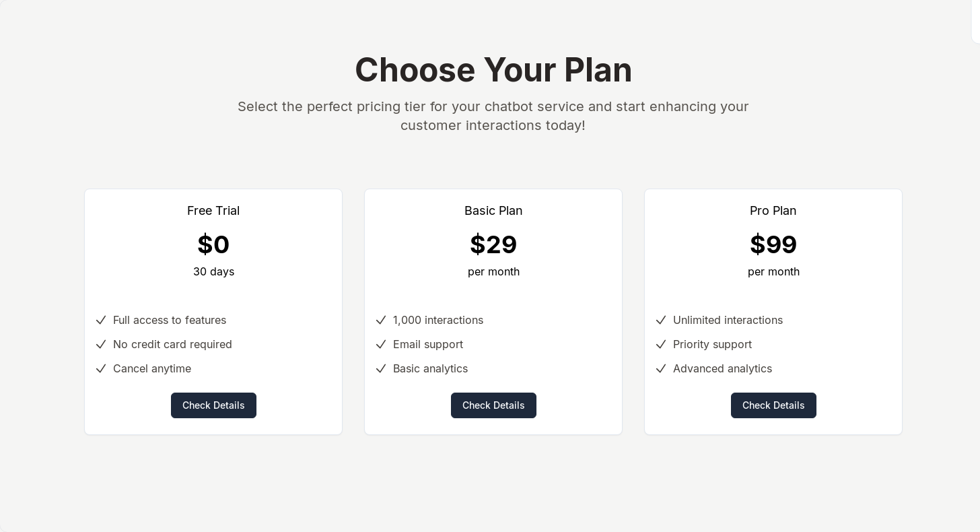
Task: Check Details for the Free Trial plan
Action: coord(213,405)
